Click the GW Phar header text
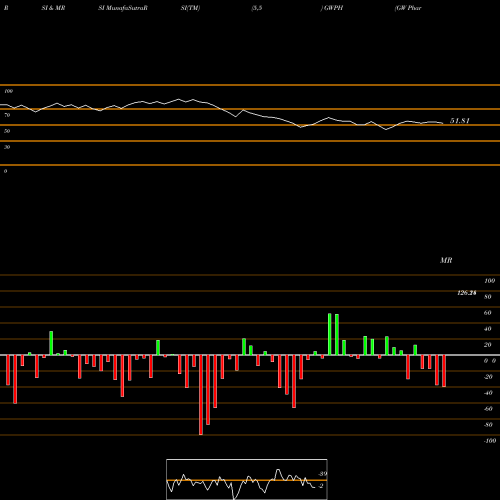This screenshot has width=500, height=500. (408, 8)
